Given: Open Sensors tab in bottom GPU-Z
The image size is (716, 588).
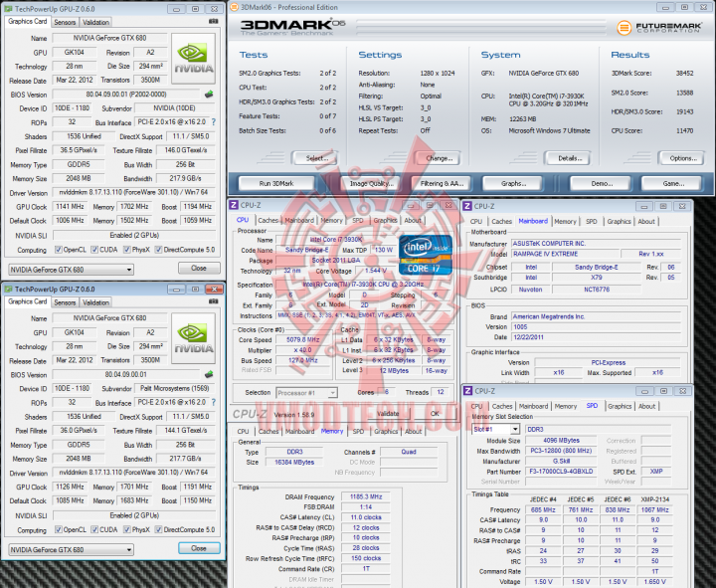Looking at the screenshot, I should (x=65, y=302).
